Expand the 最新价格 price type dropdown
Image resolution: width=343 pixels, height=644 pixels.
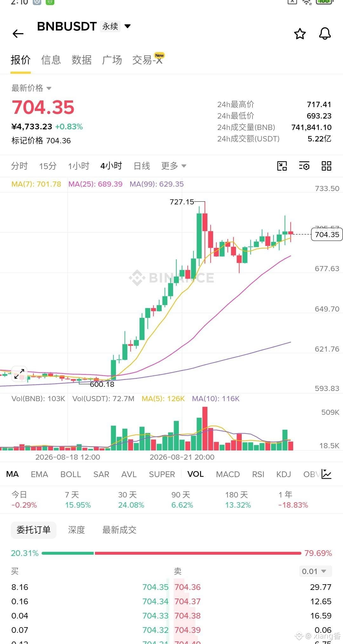tap(49, 88)
